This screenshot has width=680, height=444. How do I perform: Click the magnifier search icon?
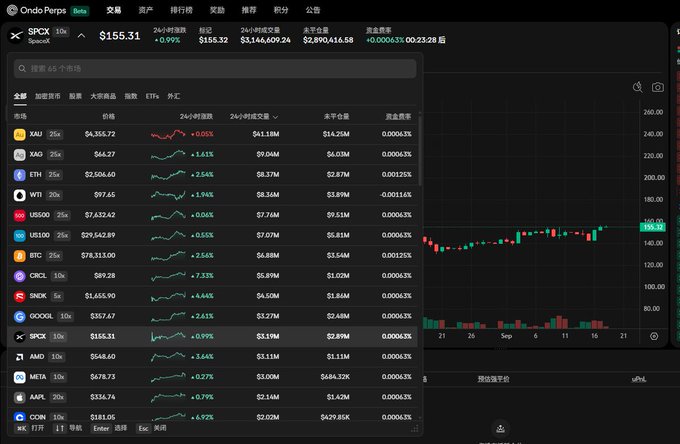[22, 69]
